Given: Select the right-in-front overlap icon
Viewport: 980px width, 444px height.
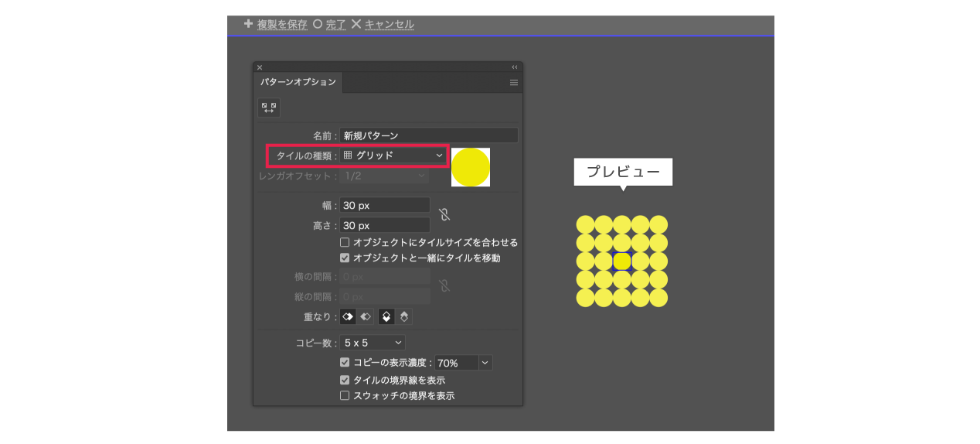Looking at the screenshot, I should click(366, 316).
